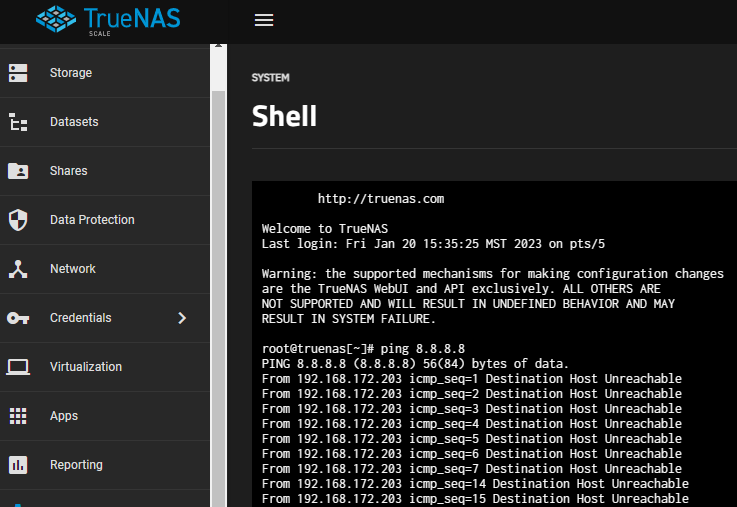Click the 'Welcome to TrueNAS' terminal line
Image resolution: width=737 pixels, height=507 pixels.
click(x=325, y=229)
